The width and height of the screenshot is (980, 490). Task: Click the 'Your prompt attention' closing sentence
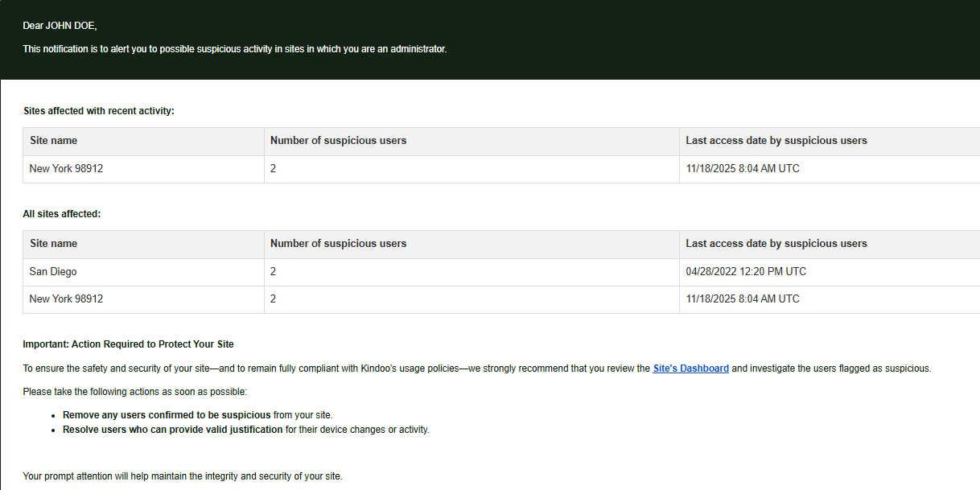183,476
